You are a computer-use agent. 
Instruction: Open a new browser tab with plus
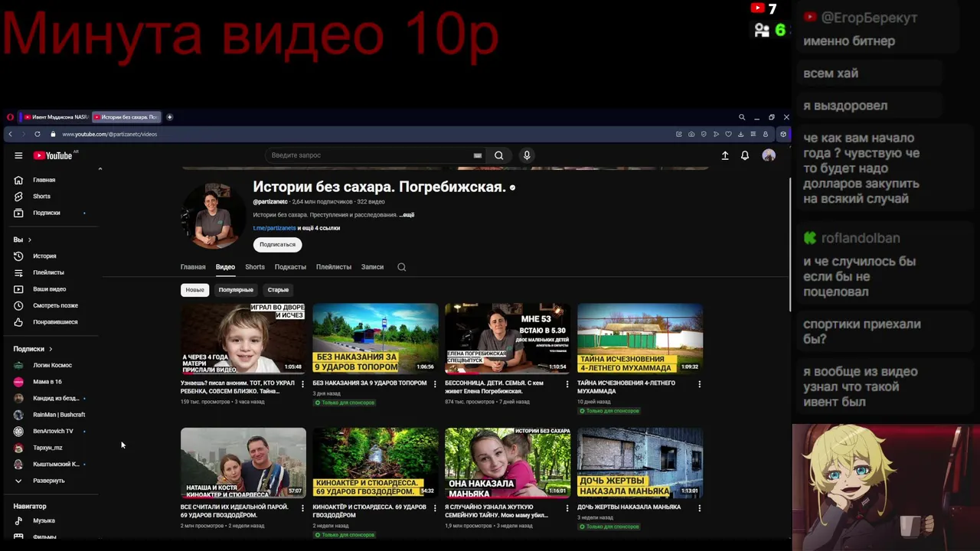(169, 117)
